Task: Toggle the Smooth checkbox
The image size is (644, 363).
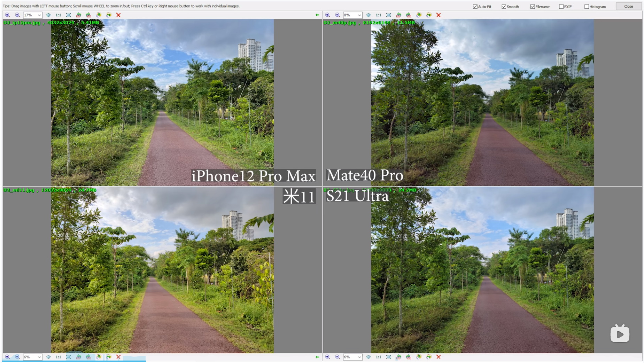Action: click(504, 7)
